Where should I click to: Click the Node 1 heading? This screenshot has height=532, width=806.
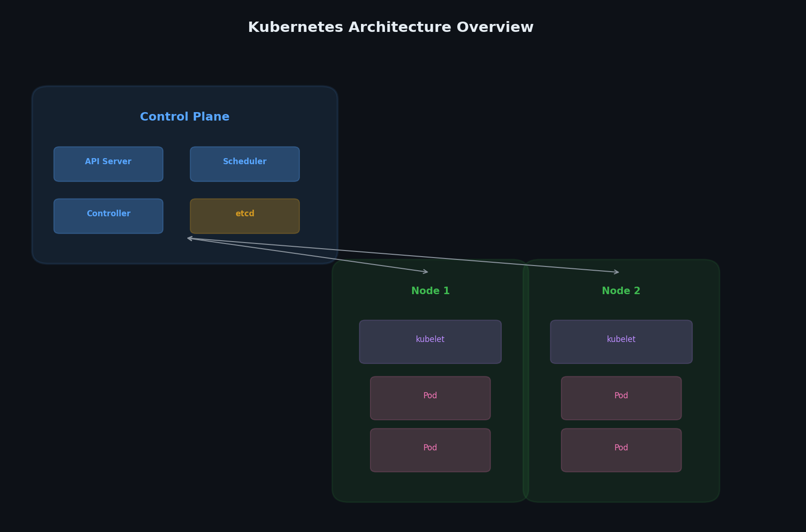pyautogui.click(x=430, y=291)
